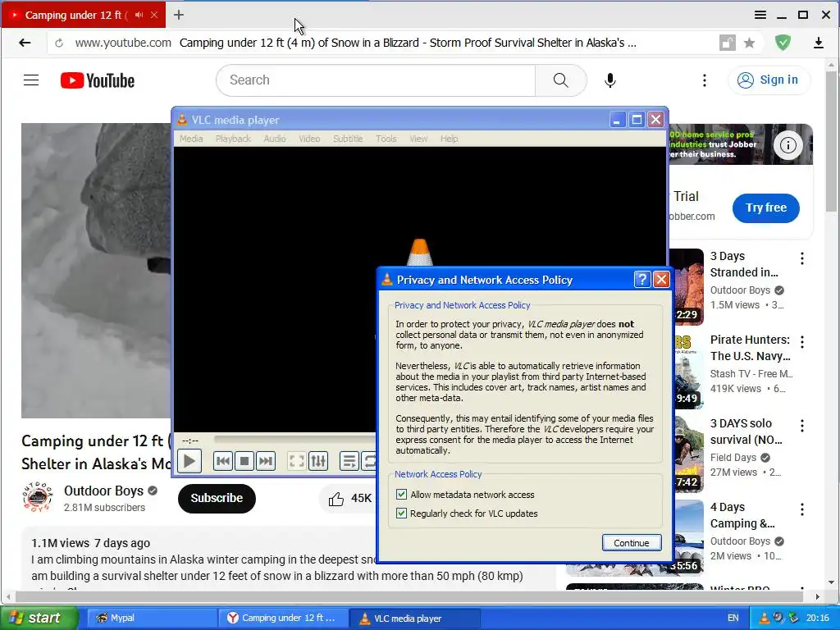Click the Windows start button
The width and height of the screenshot is (840, 630).
(x=39, y=618)
